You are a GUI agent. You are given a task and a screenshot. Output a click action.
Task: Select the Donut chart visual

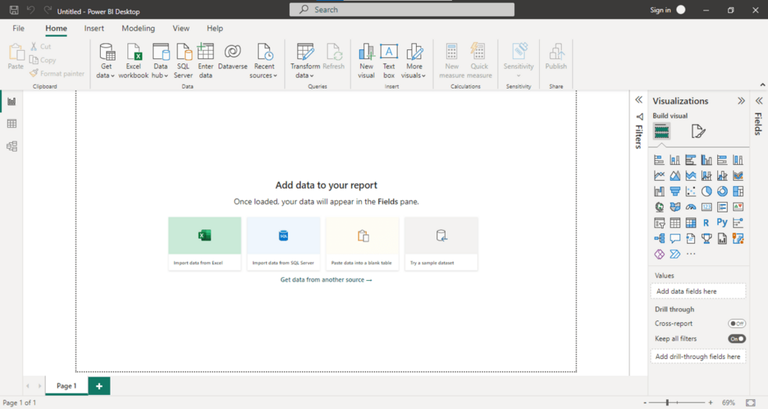[x=722, y=191]
